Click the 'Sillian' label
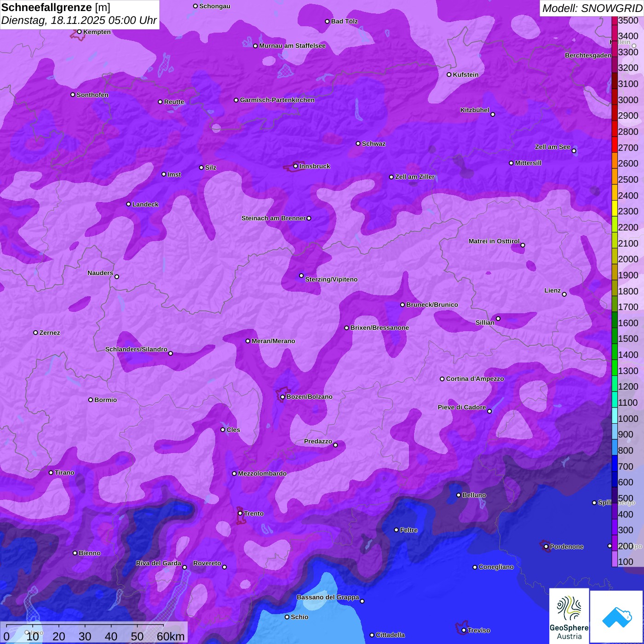 click(485, 322)
